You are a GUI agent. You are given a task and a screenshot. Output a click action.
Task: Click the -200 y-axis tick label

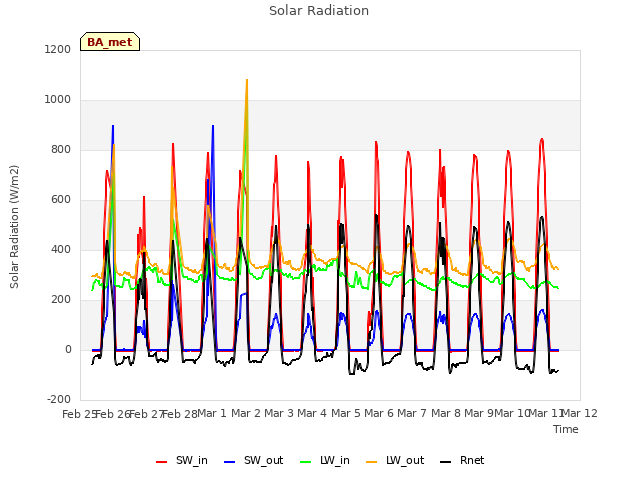59,400
